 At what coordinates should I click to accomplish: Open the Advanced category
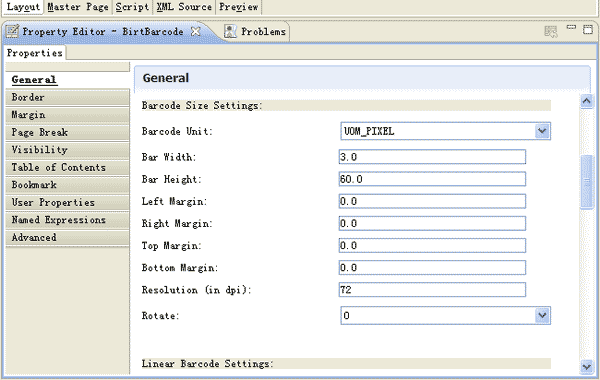pyautogui.click(x=67, y=238)
